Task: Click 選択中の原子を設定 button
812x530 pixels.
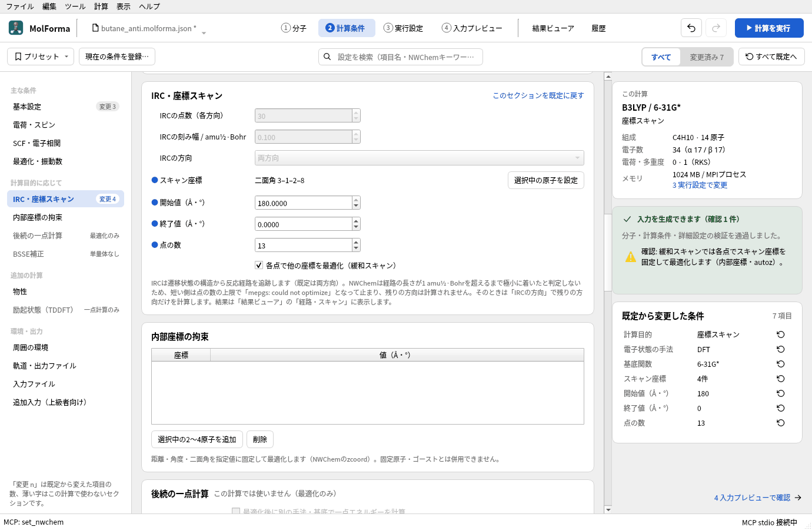Action: (546, 180)
